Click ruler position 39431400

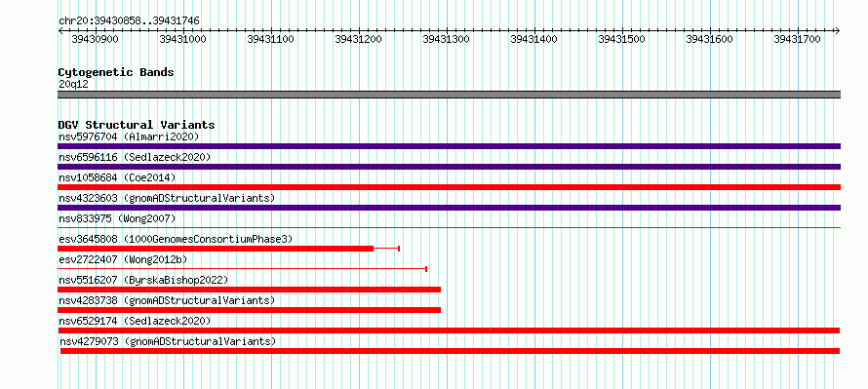[533, 39]
